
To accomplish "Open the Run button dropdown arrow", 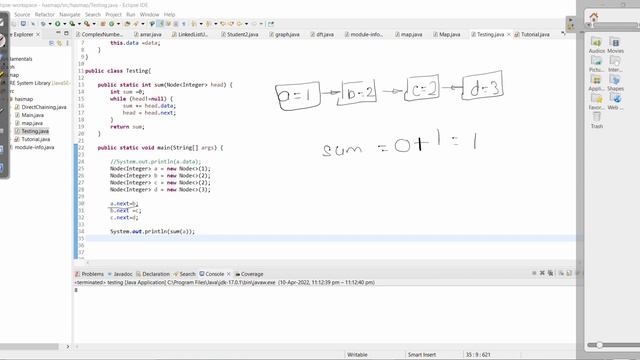I will tap(64, 24).
